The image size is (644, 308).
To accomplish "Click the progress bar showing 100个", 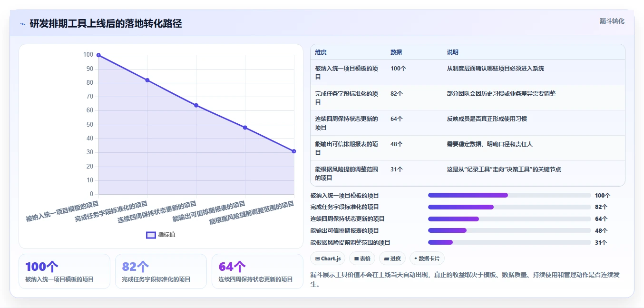I will pyautogui.click(x=509, y=195).
